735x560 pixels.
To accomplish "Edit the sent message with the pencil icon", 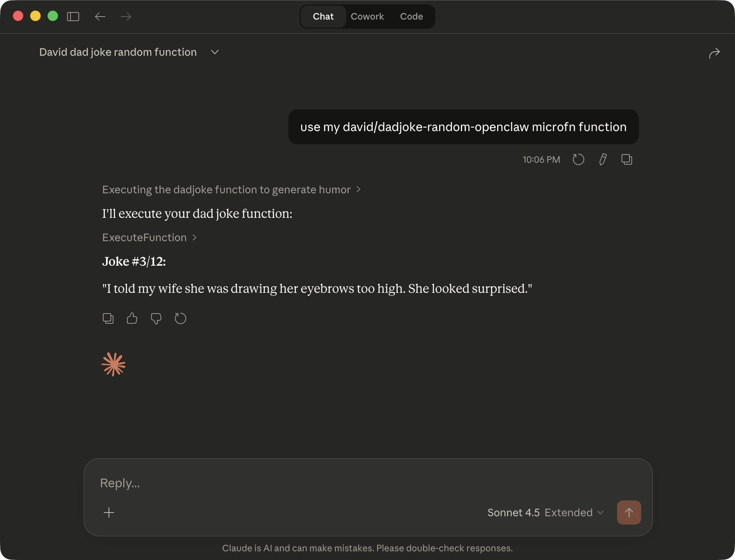I will [602, 159].
